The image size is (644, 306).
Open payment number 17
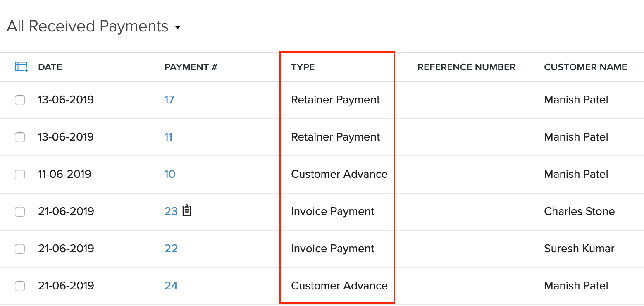[169, 100]
